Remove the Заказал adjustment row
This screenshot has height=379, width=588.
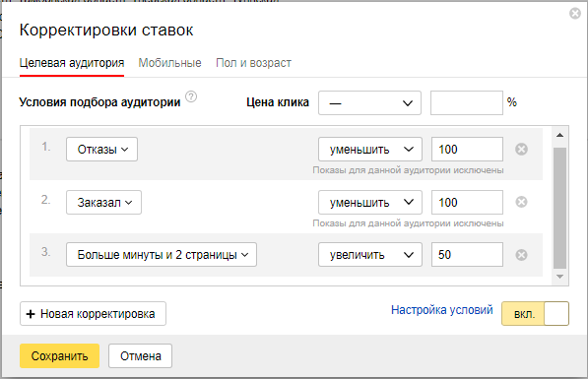[x=521, y=202]
